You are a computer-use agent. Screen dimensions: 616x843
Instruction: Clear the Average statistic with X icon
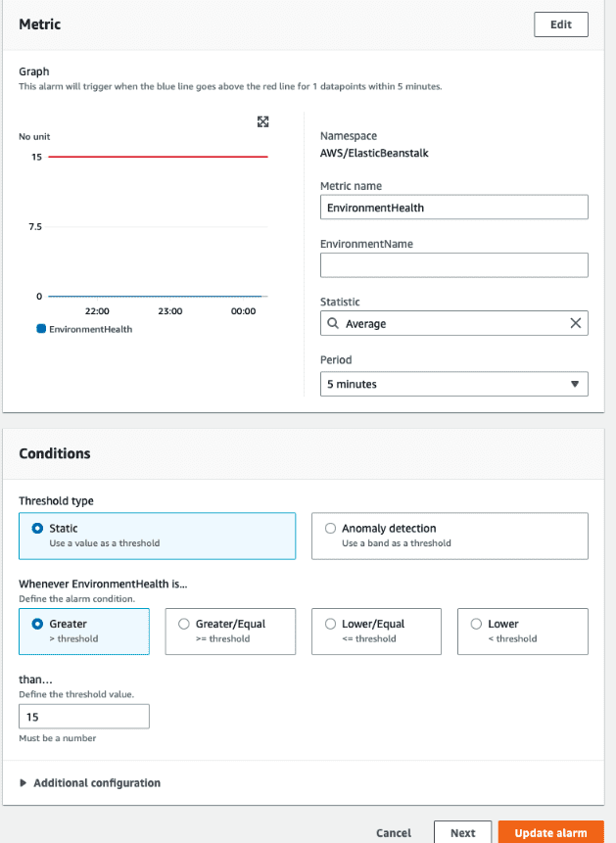click(x=575, y=323)
